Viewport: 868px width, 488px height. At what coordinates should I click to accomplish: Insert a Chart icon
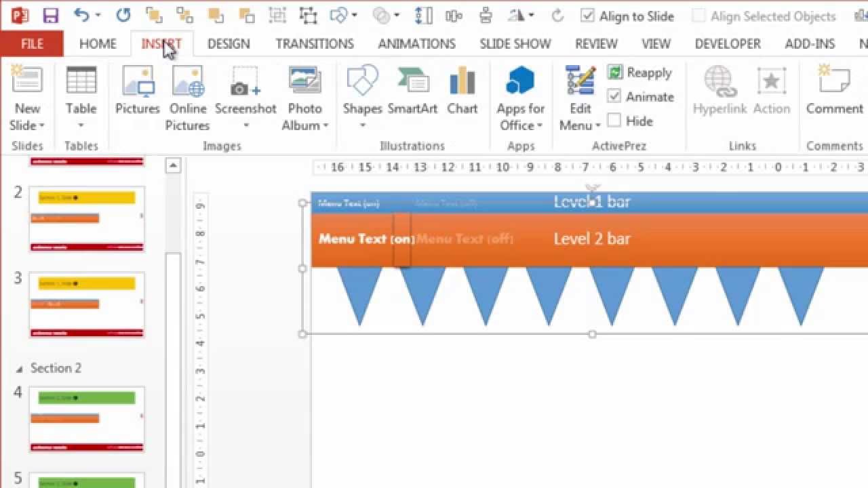coord(462,81)
